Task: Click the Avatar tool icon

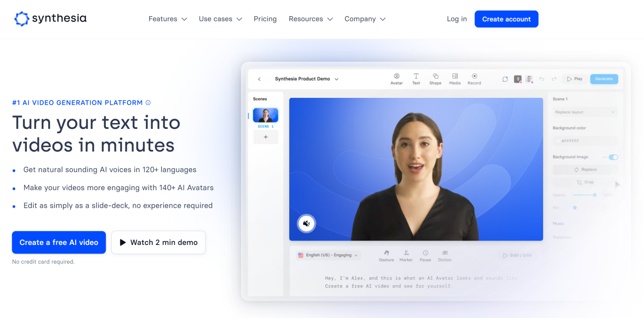Action: 397,77
